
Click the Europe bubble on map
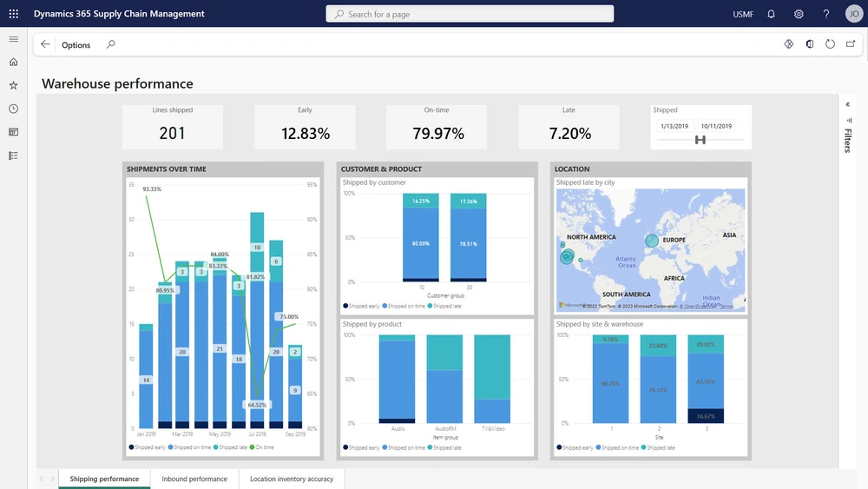click(x=652, y=241)
